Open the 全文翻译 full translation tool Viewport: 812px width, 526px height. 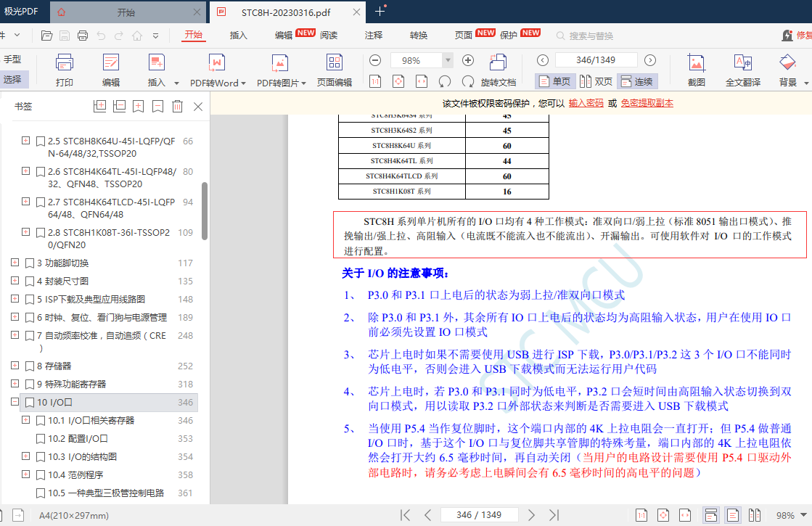(x=743, y=70)
